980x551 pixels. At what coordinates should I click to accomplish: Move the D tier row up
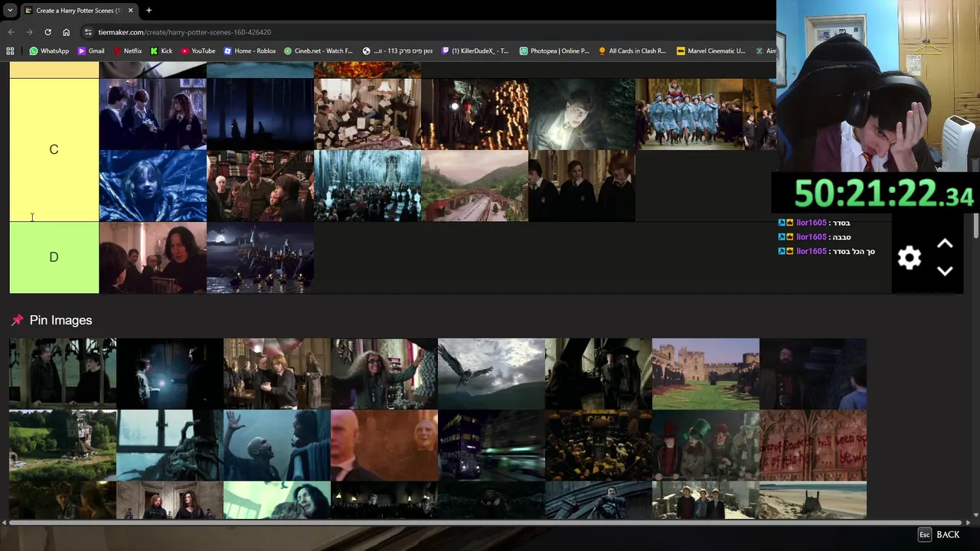click(945, 243)
